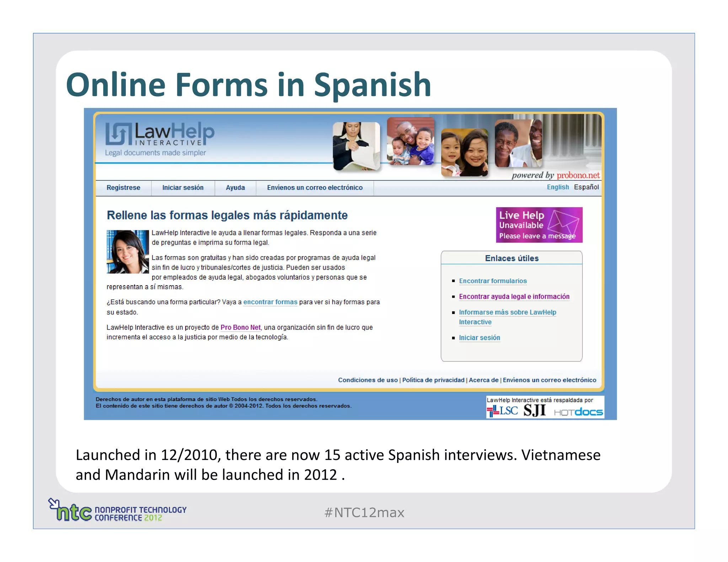The width and height of the screenshot is (728, 562).
Task: Open the Ayuda menu item
Action: click(x=235, y=188)
